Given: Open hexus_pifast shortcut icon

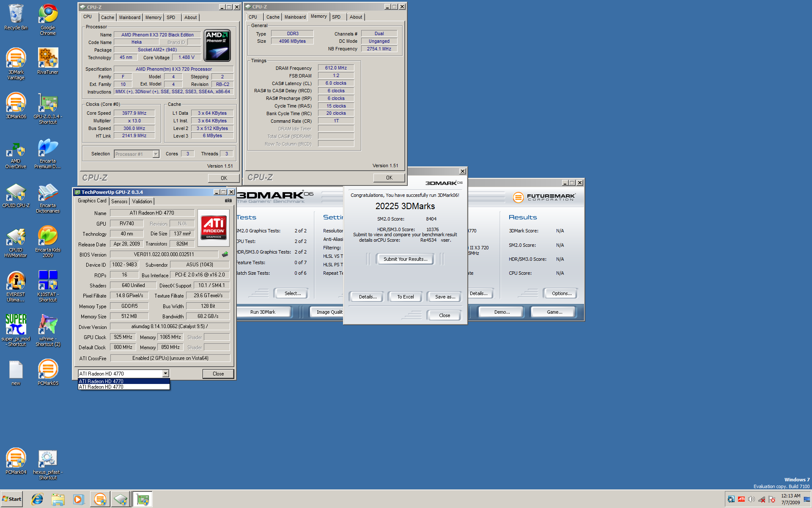Looking at the screenshot, I should point(48,465).
